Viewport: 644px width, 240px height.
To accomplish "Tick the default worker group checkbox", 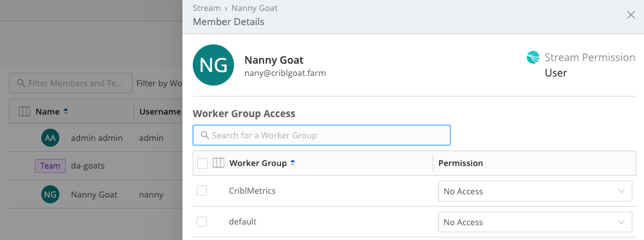I will click(202, 221).
